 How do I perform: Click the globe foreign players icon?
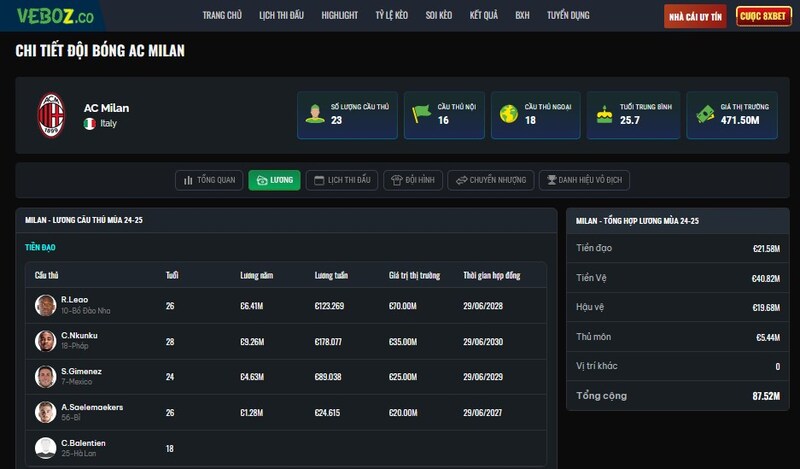coord(508,113)
